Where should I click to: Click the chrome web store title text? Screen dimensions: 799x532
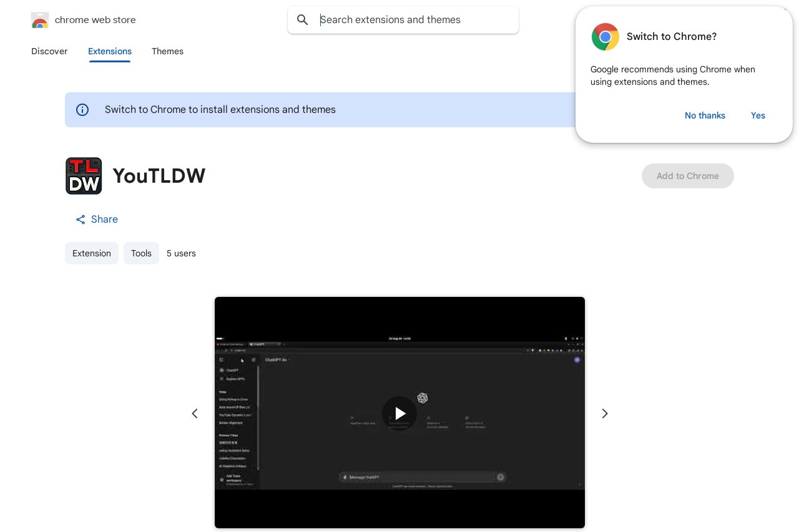(96, 20)
